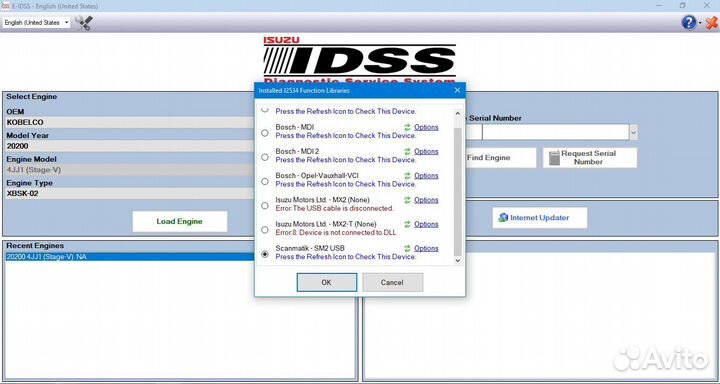
Task: Expand the Serial Number combo box arrow
Action: pos(633,133)
